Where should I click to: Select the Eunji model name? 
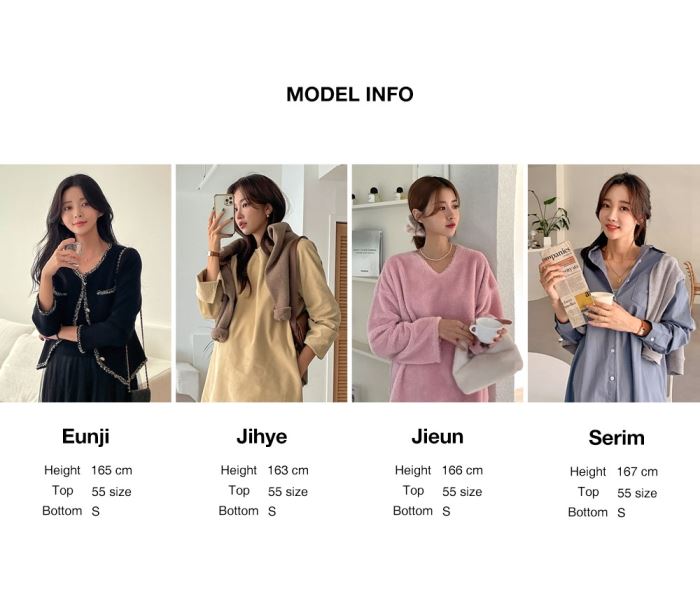pos(86,436)
